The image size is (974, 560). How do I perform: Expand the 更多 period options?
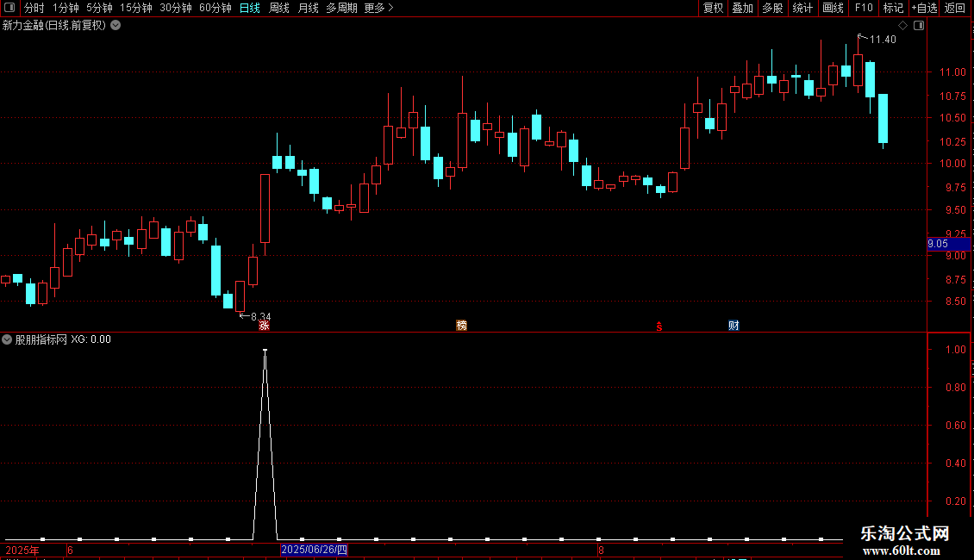pyautogui.click(x=379, y=8)
